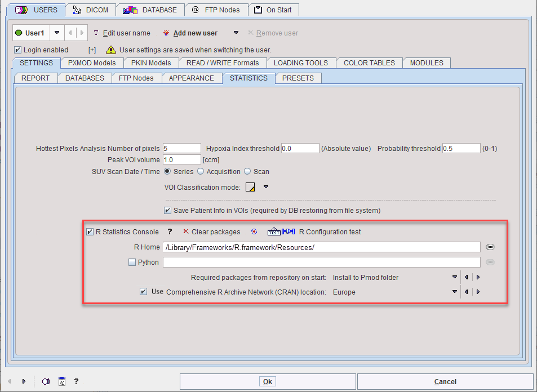Click the VOI Classification mode icon
This screenshot has width=537, height=392.
pos(250,187)
